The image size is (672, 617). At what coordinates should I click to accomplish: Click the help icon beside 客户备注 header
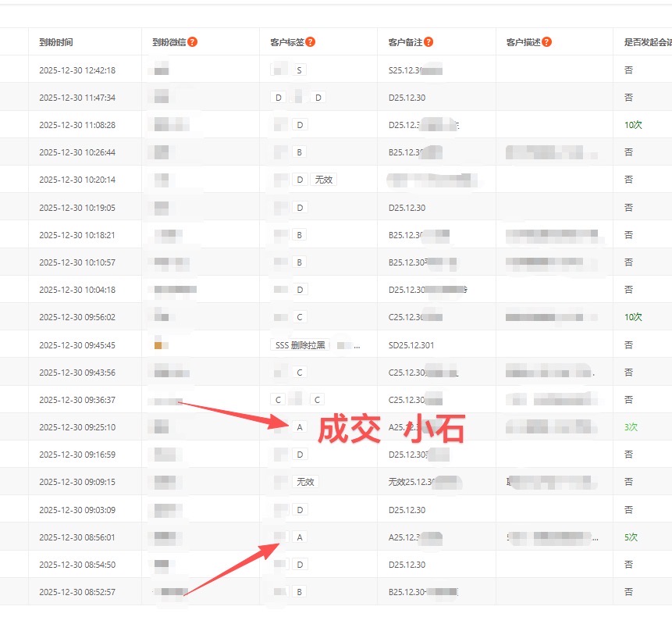[429, 42]
